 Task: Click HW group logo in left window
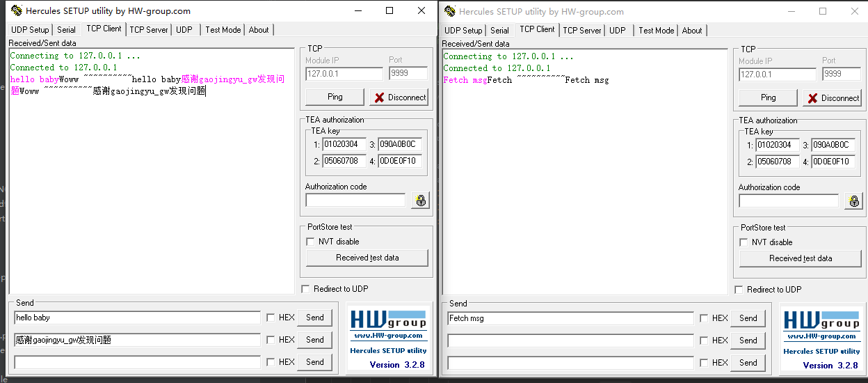pos(388,320)
